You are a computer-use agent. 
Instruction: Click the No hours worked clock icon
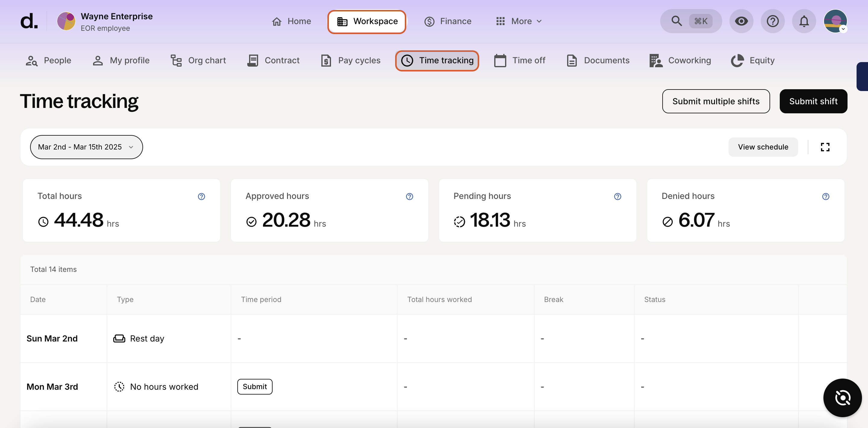pos(119,387)
